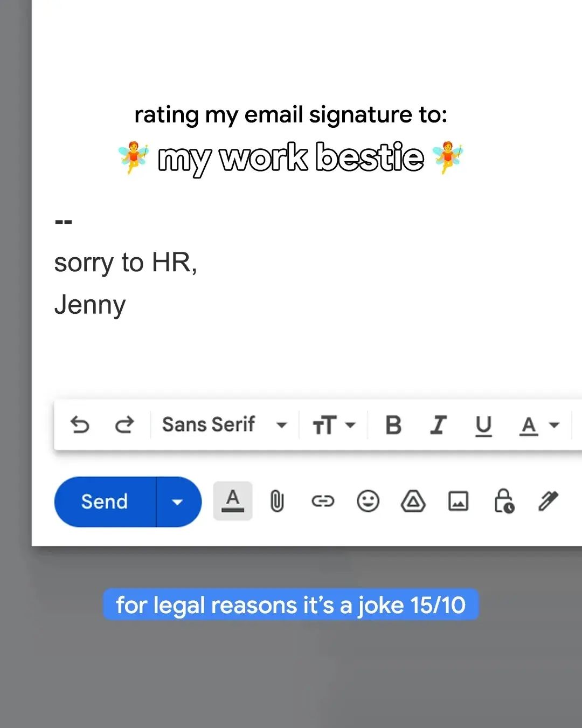The height and width of the screenshot is (728, 582).
Task: Toggle bold formatting
Action: point(393,425)
